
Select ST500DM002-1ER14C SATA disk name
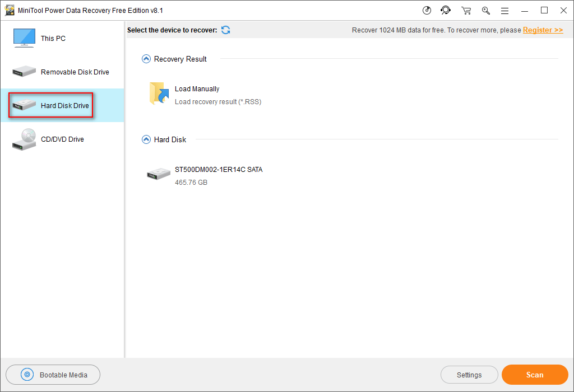(219, 169)
